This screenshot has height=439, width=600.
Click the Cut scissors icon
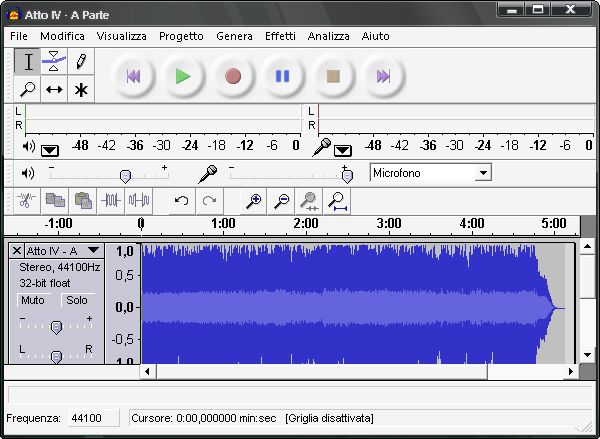(27, 201)
